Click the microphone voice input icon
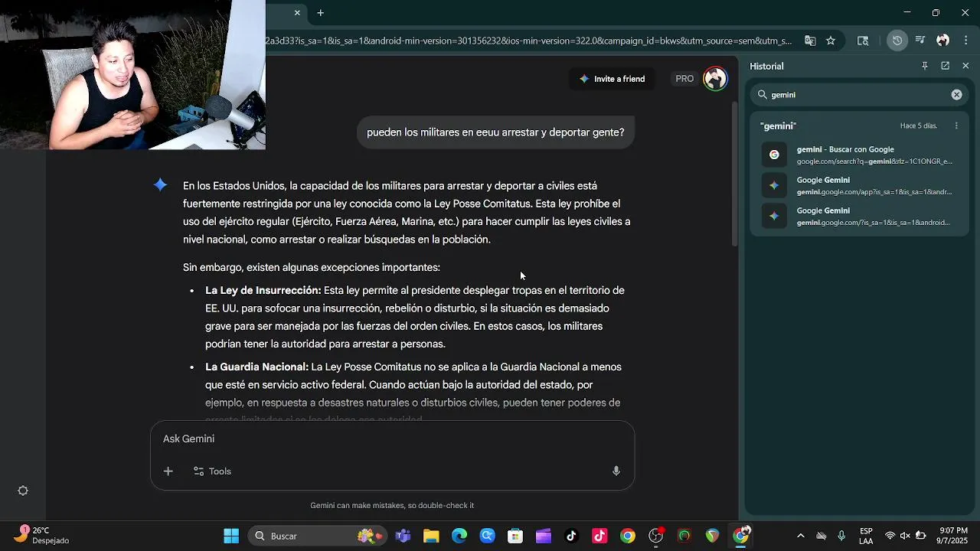This screenshot has width=980, height=551. [x=616, y=471]
